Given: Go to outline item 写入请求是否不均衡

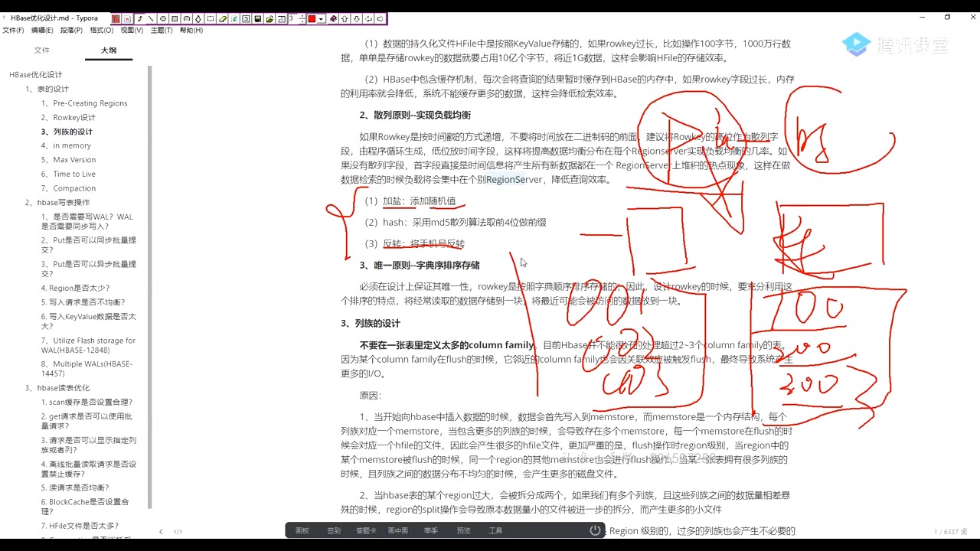Looking at the screenshot, I should [83, 302].
